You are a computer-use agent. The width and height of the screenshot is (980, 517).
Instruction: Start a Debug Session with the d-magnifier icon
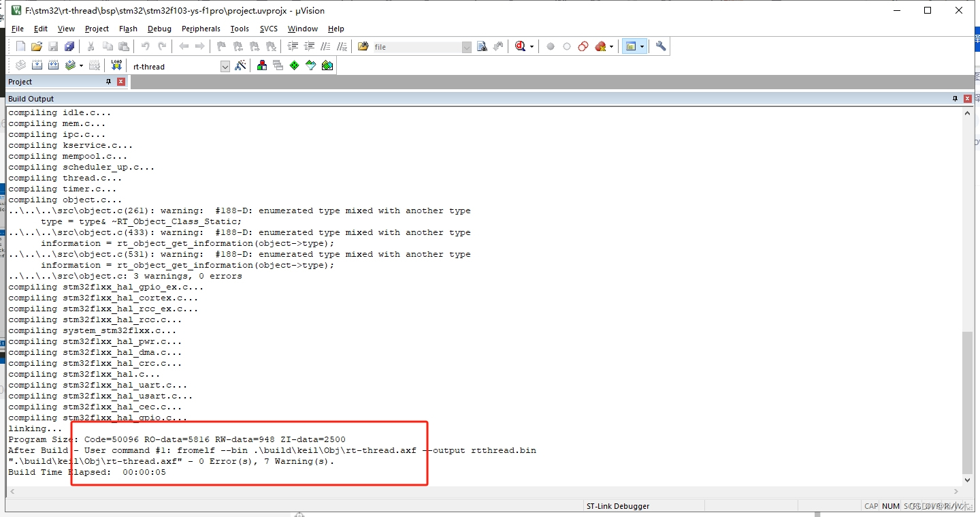pyautogui.click(x=519, y=46)
